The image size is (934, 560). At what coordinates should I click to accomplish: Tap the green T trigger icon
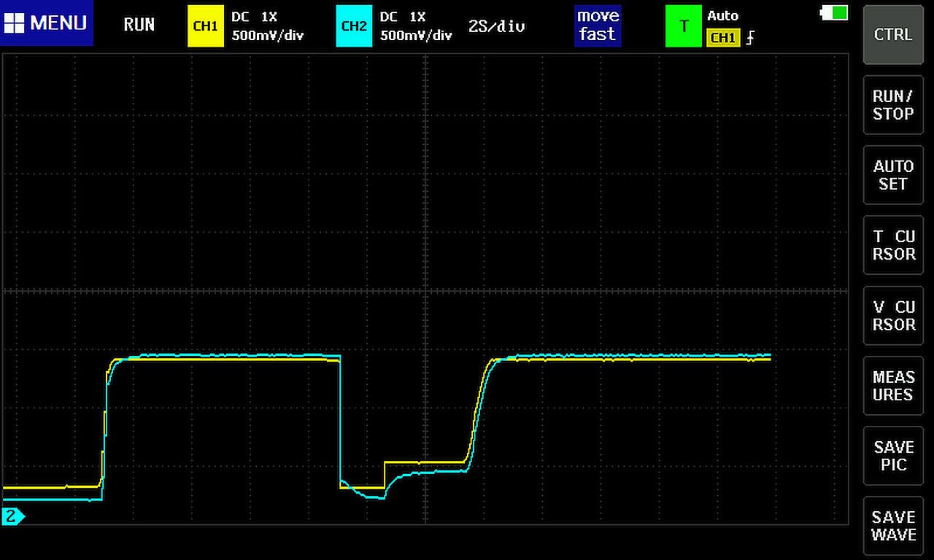(x=683, y=26)
